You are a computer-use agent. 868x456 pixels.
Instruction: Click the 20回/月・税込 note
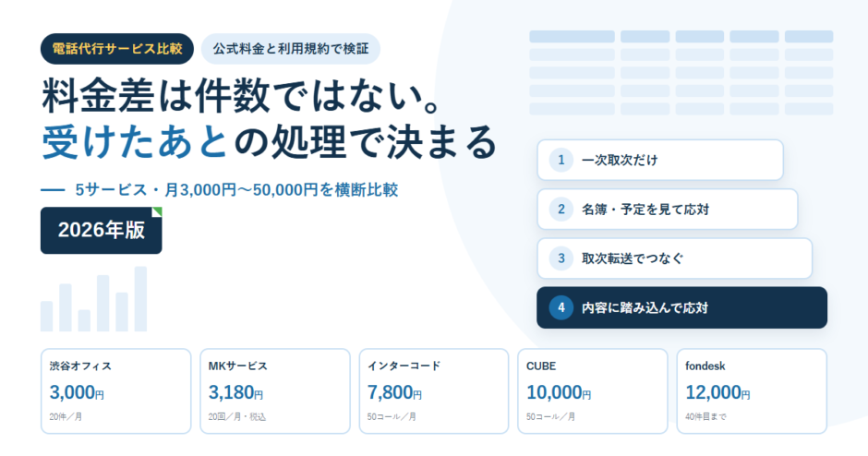[237, 416]
